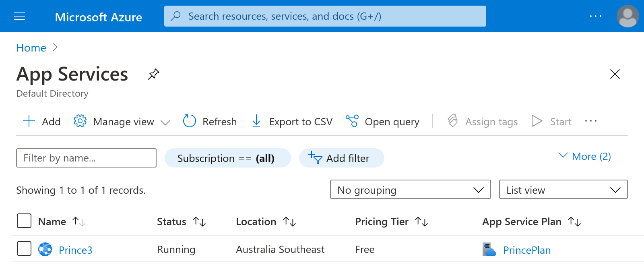Click the Showing 1 to 1 of 1 records text

[81, 190]
